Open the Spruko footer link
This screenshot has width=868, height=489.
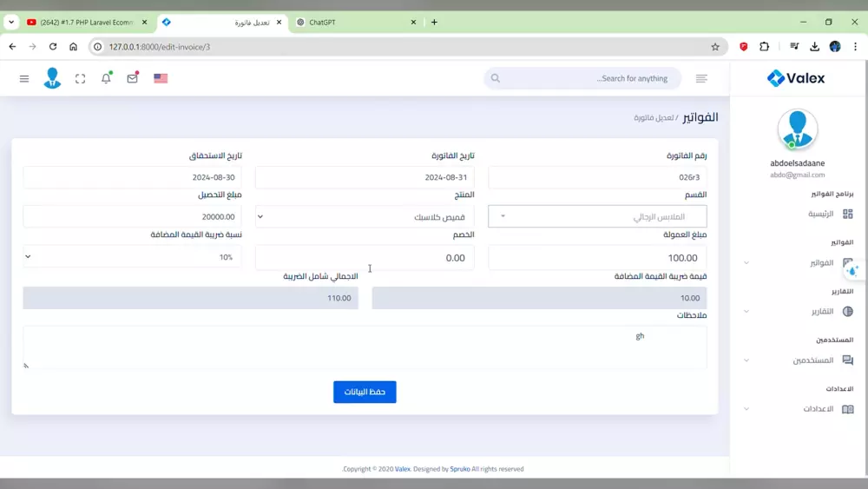(x=460, y=469)
